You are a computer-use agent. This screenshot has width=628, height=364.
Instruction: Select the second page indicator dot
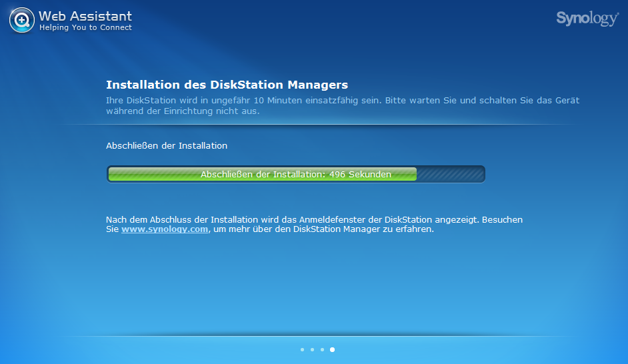(313, 349)
